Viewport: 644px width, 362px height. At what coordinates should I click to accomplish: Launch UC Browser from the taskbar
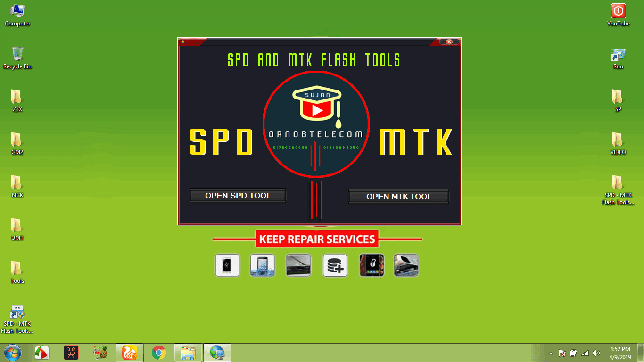point(129,352)
